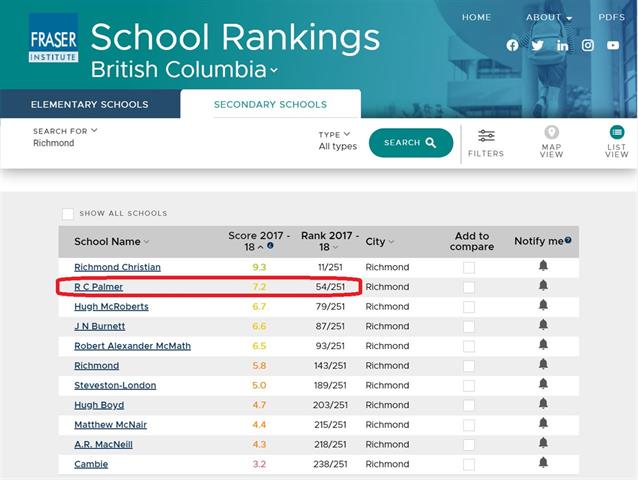Open the Filters sliders icon
The width and height of the screenshot is (638, 480).
486,137
